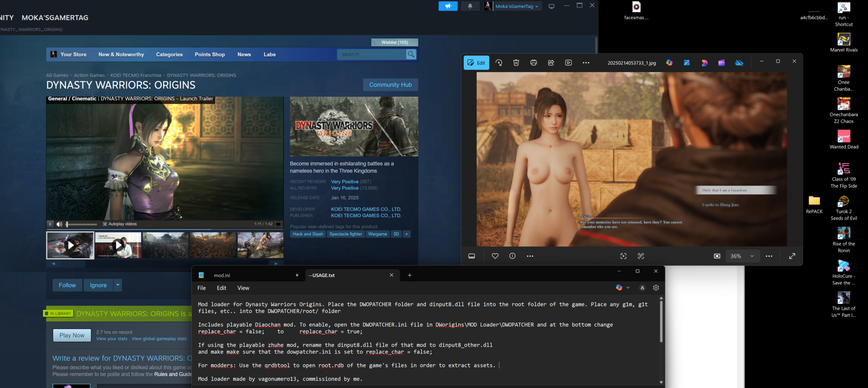Open the Community Hub button
Viewport: 868px width, 388px height.
(391, 84)
